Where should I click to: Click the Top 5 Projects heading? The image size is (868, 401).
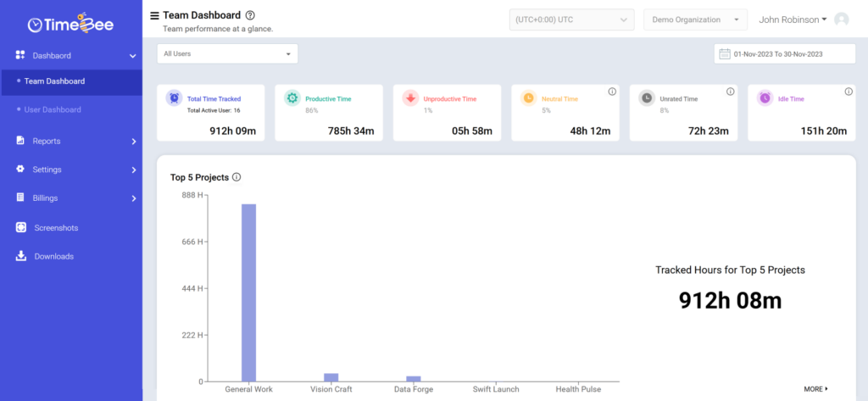[x=199, y=177]
